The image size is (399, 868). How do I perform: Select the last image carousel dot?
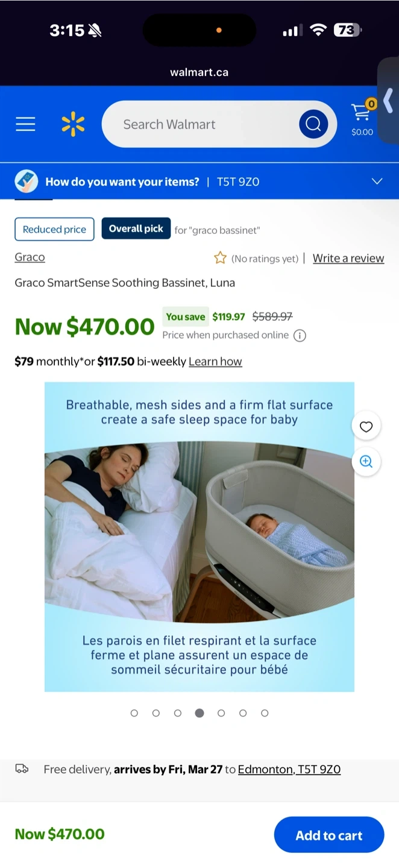(x=265, y=713)
